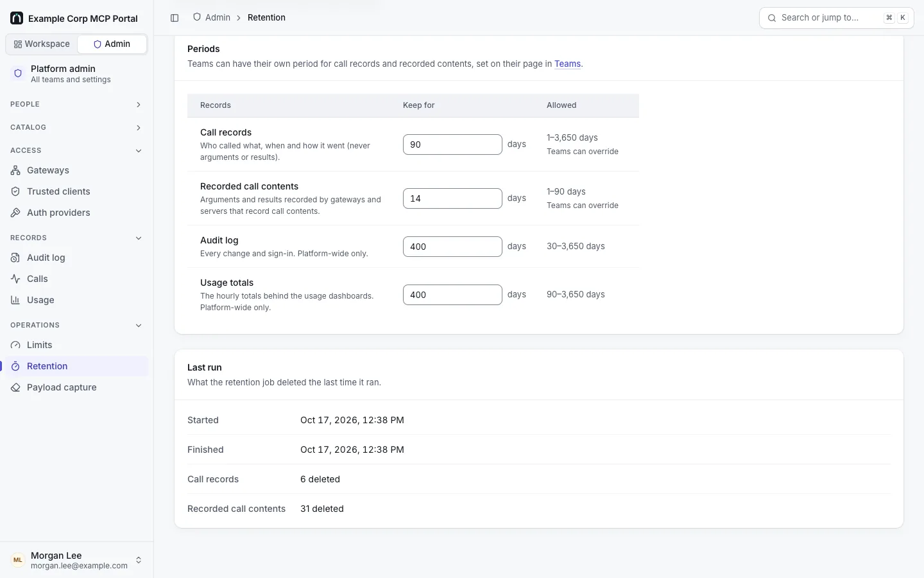The height and width of the screenshot is (578, 924).
Task: Click the Limits gauge icon
Action: point(15,345)
